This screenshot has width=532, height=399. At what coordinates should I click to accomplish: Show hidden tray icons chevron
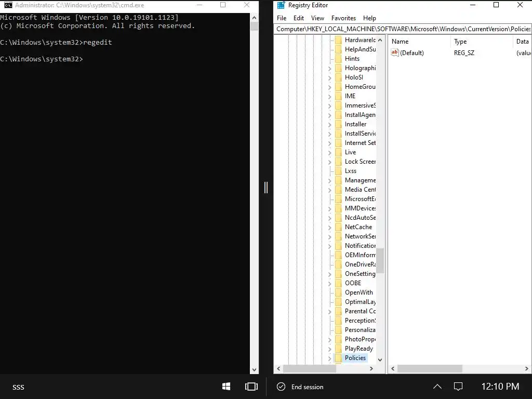437,387
